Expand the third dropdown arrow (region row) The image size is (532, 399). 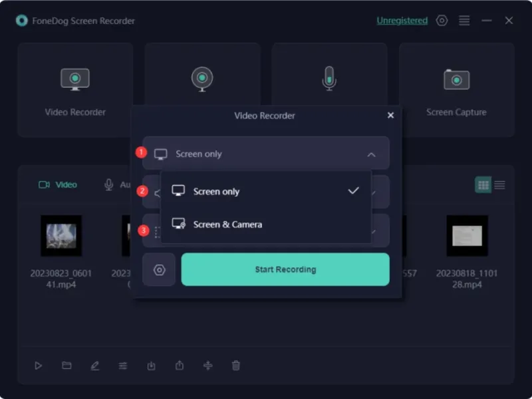374,231
